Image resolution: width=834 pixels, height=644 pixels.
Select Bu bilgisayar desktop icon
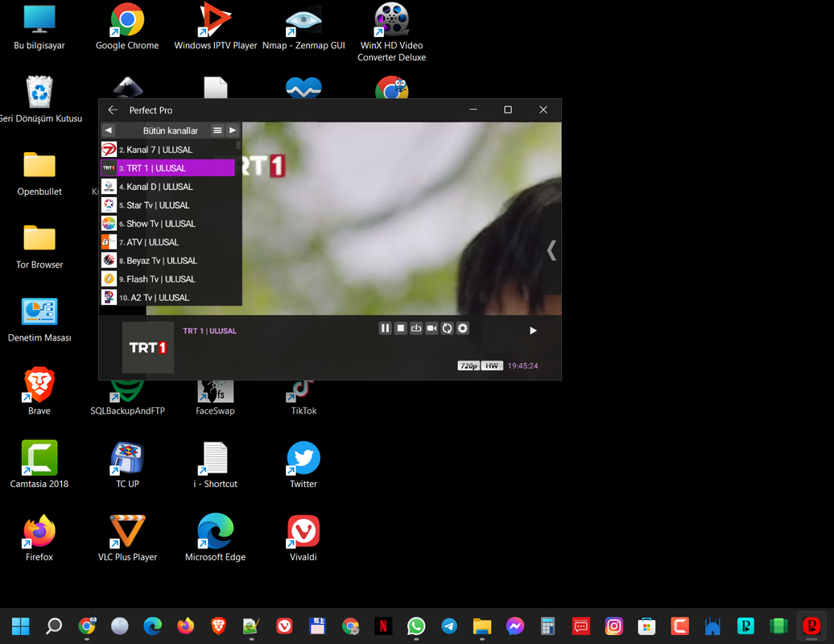tap(39, 27)
